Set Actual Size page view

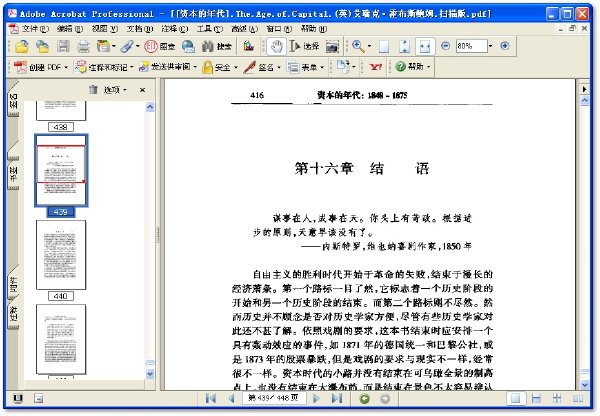pos(384,46)
